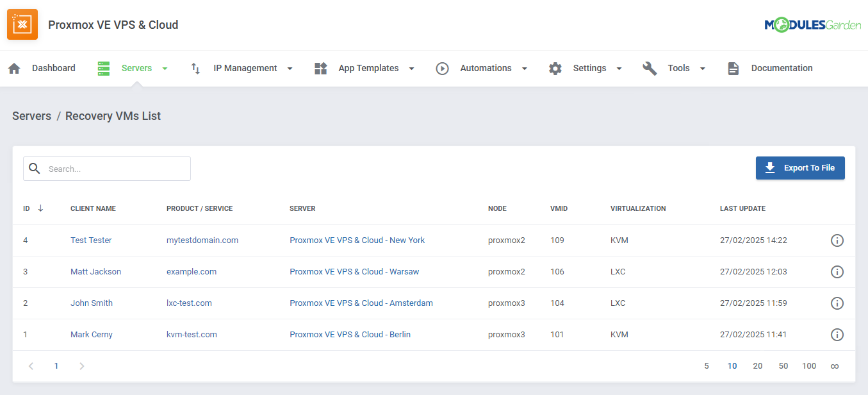Sort by ID using the down arrow
The width and height of the screenshot is (868, 395).
click(x=40, y=208)
